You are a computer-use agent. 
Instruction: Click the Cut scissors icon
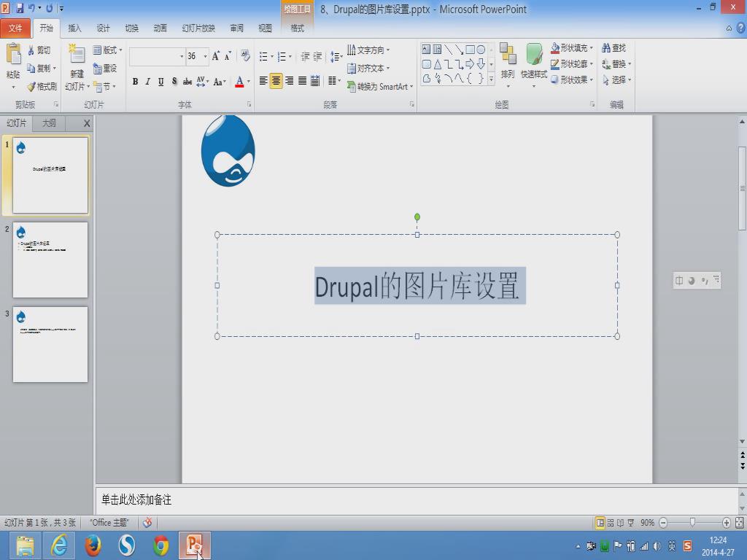(x=31, y=50)
